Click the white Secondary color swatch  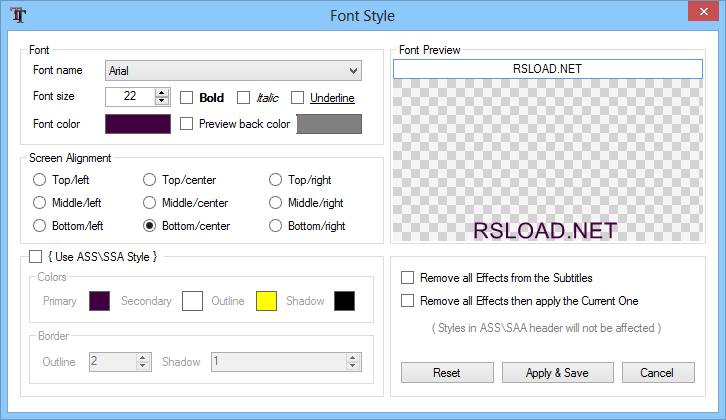[x=192, y=301]
